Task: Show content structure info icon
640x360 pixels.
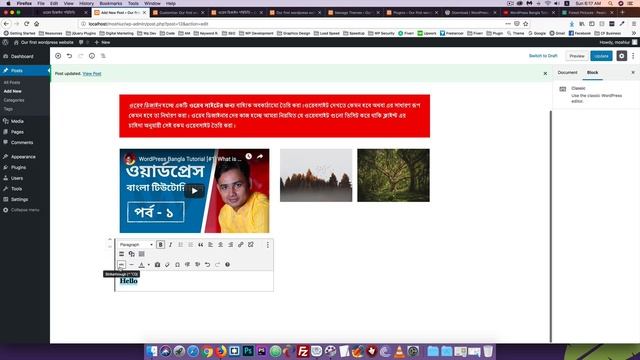Action: 92,56
